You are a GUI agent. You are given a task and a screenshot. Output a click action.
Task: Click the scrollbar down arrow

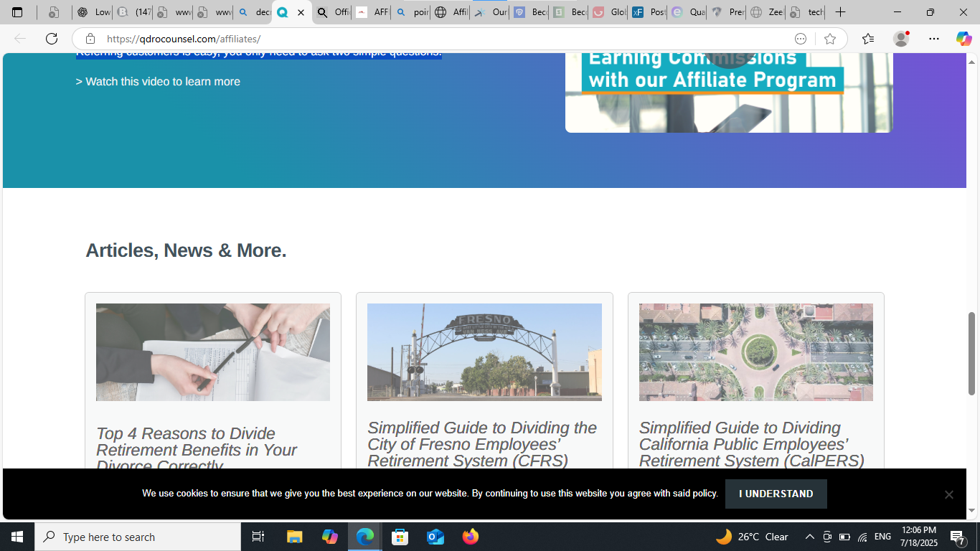972,511
